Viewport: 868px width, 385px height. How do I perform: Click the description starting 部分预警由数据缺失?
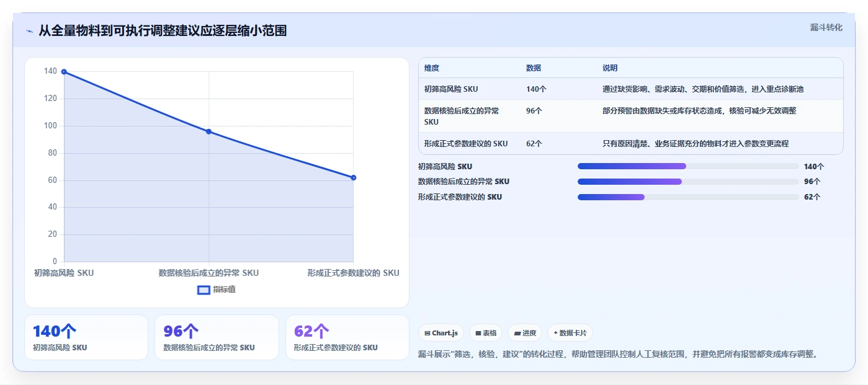pos(699,111)
